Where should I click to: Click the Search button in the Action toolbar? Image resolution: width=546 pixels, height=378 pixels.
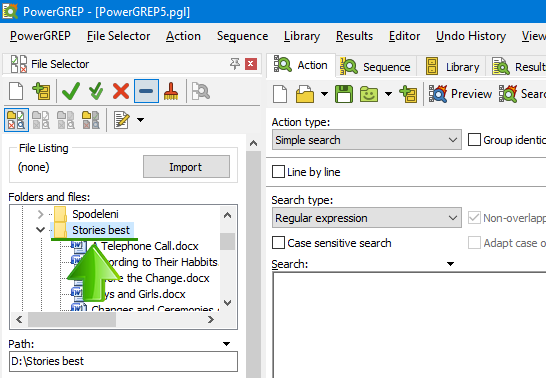point(522,94)
